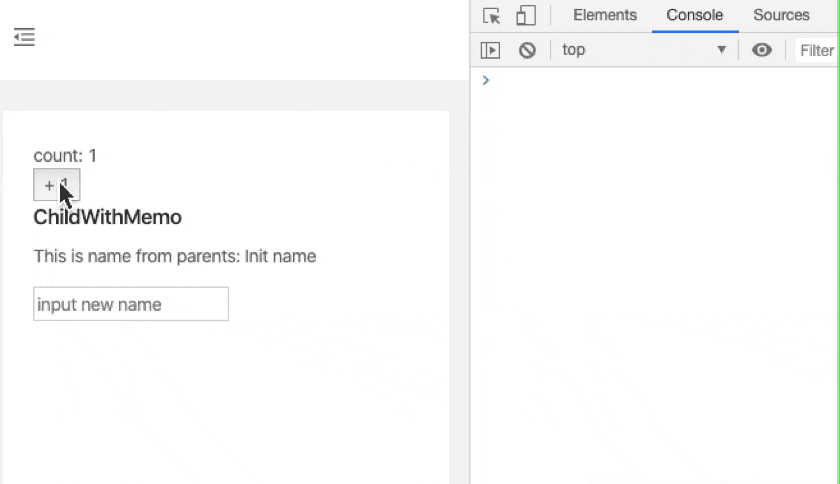Click the + 1 increment button
The height and width of the screenshot is (484, 840).
(57, 185)
